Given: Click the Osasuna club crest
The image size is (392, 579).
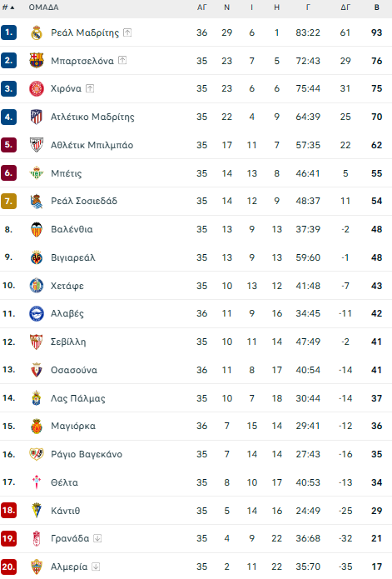Looking at the screenshot, I should 37,370.
